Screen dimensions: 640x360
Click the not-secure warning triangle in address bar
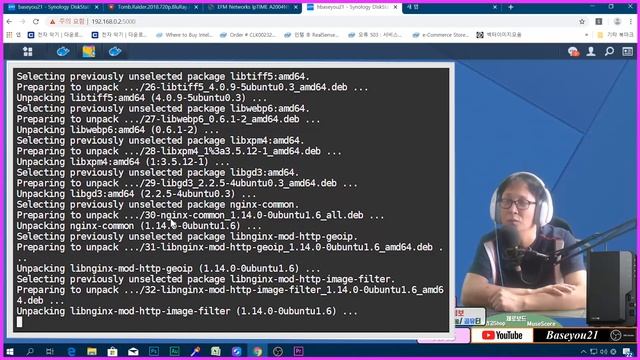point(52,22)
